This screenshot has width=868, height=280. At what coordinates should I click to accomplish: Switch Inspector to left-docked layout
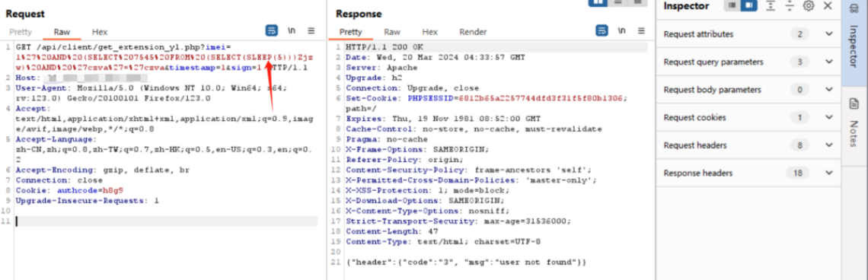(x=732, y=5)
